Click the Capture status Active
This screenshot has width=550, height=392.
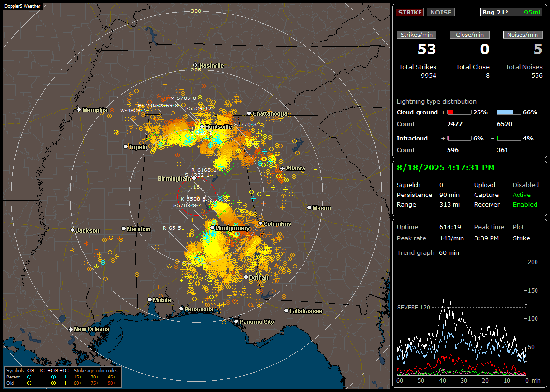(521, 195)
